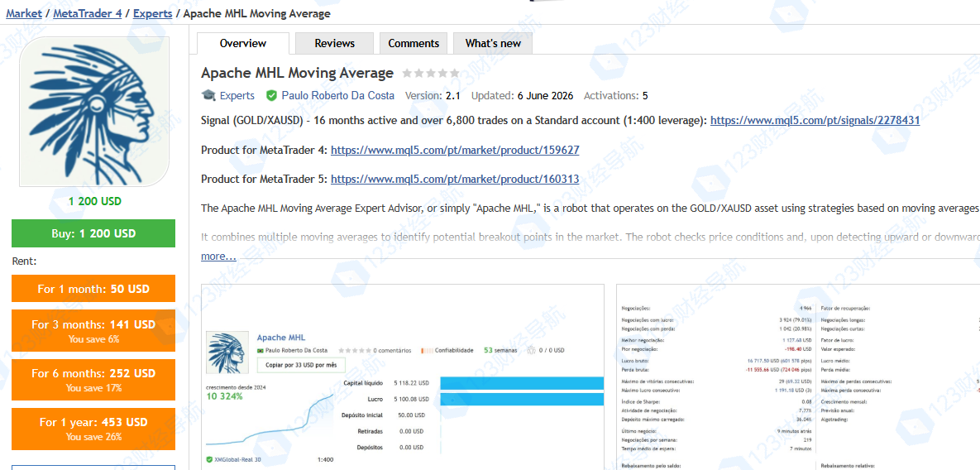Click Buy: 1 200 USD button
Screen dimensions: 980x470
tap(93, 233)
